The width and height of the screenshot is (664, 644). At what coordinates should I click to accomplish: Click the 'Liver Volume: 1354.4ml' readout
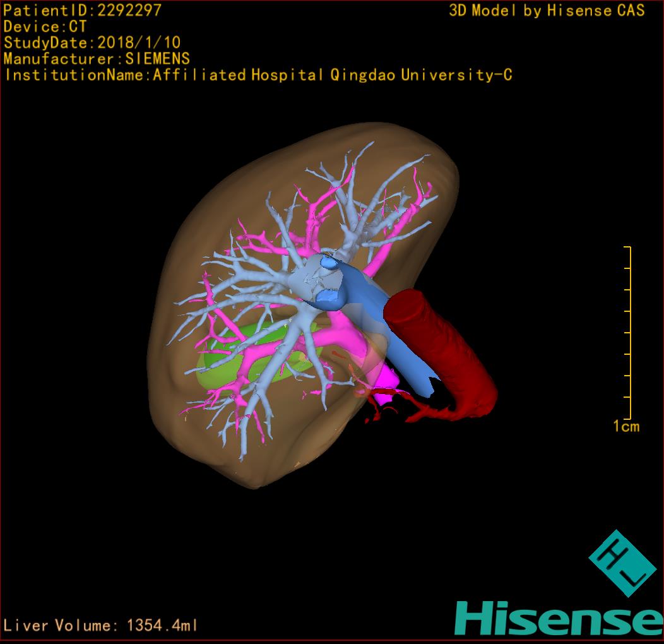click(x=100, y=625)
